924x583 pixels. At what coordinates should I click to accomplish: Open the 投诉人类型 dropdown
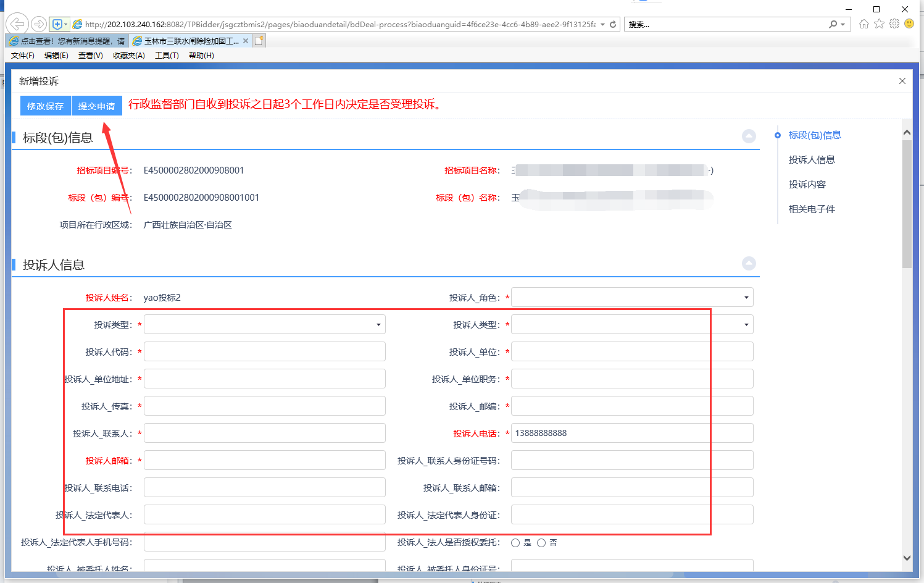[632, 325]
